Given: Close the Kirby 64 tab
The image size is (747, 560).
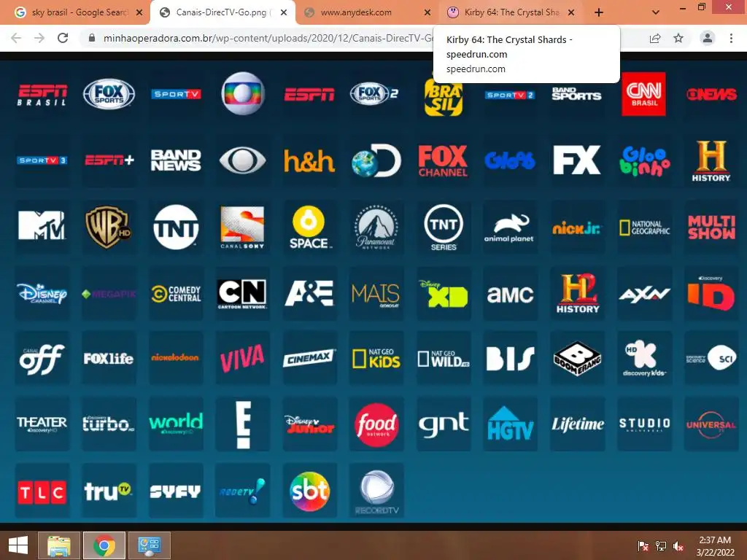Looking at the screenshot, I should pos(571,12).
